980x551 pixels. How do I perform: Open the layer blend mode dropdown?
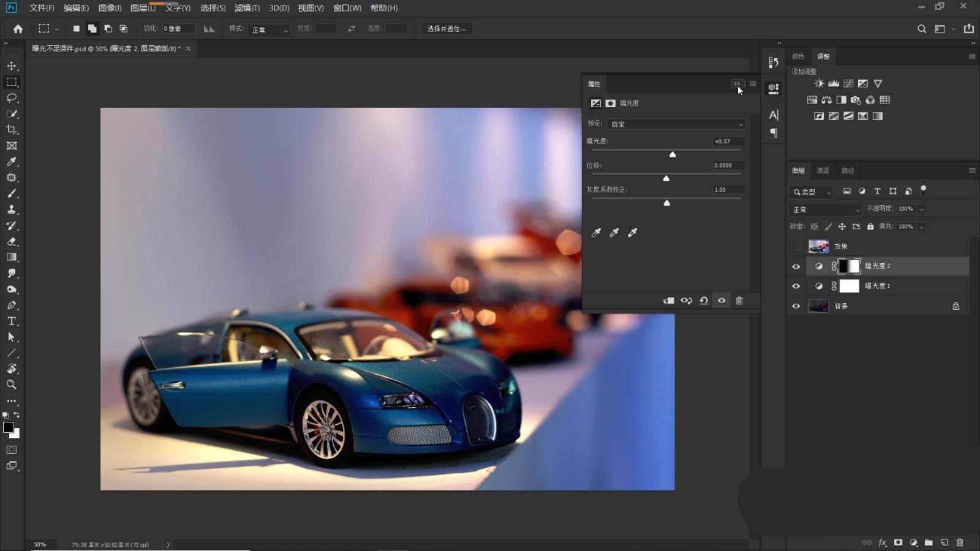tap(826, 209)
